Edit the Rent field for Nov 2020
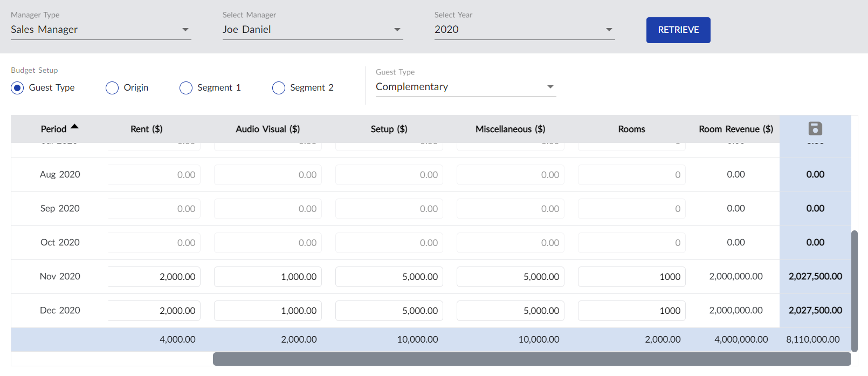868x376 pixels. pos(154,277)
